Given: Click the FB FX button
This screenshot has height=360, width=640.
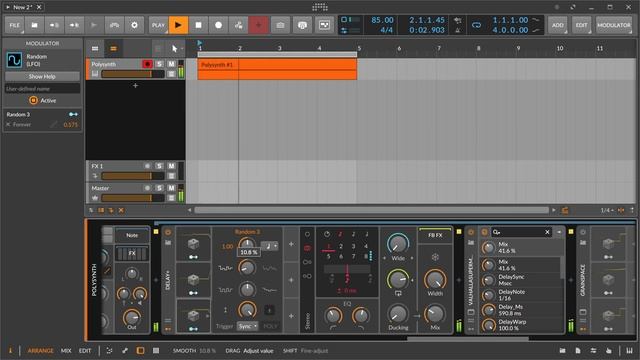Looking at the screenshot, I should pyautogui.click(x=435, y=236).
